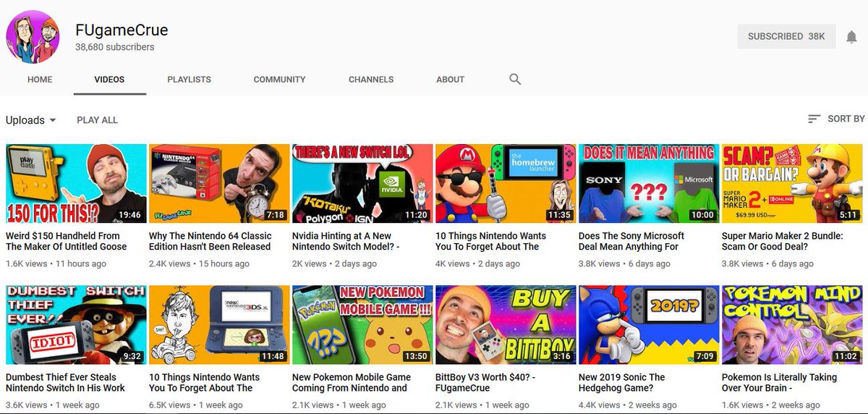Click the '38,680 subscribers' text
The height and width of the screenshot is (414, 868).
coord(115,47)
